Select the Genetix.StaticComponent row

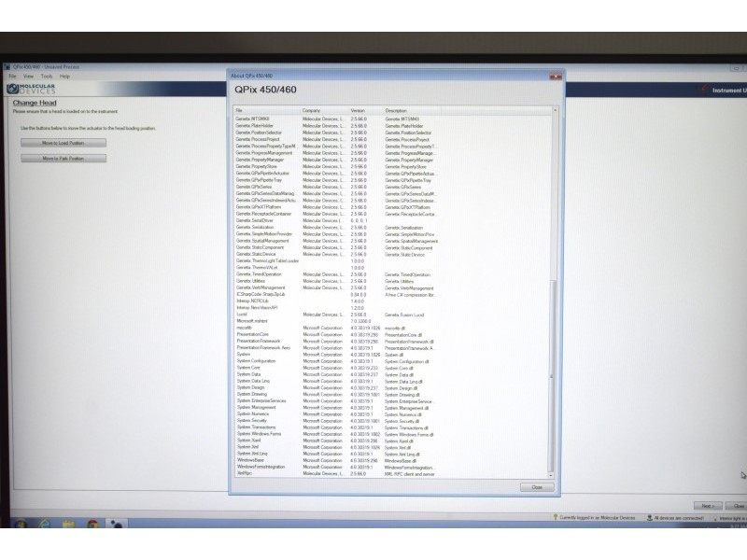(x=336, y=247)
